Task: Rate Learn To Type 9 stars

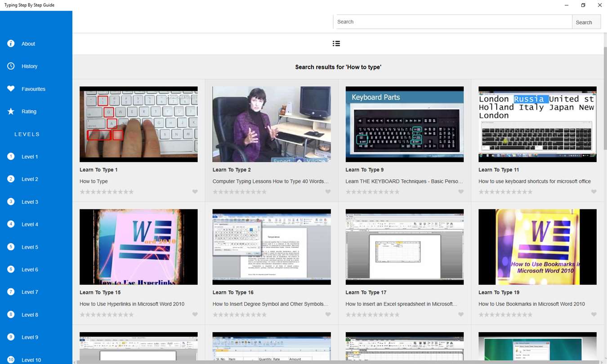Action: (x=372, y=192)
